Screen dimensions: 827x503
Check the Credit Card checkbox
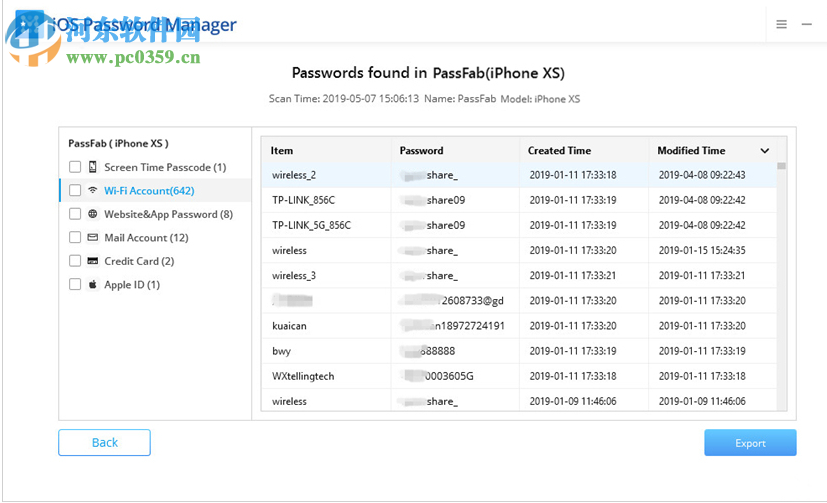click(x=75, y=261)
